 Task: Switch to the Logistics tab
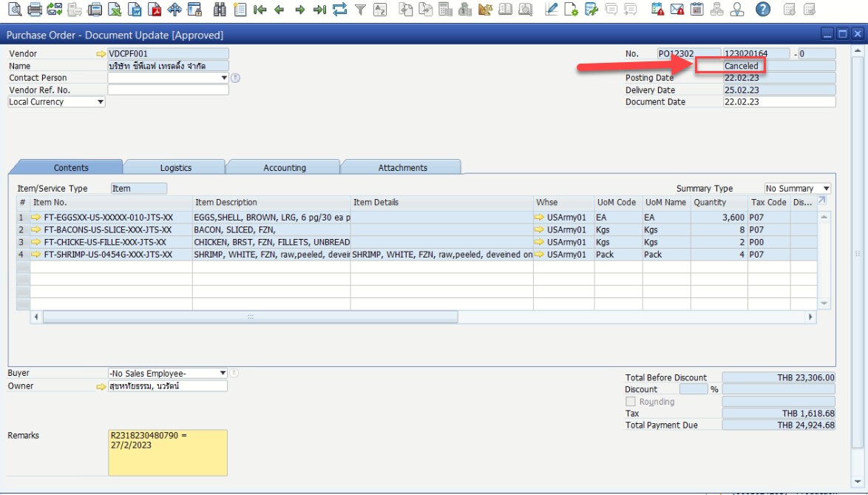pos(175,168)
